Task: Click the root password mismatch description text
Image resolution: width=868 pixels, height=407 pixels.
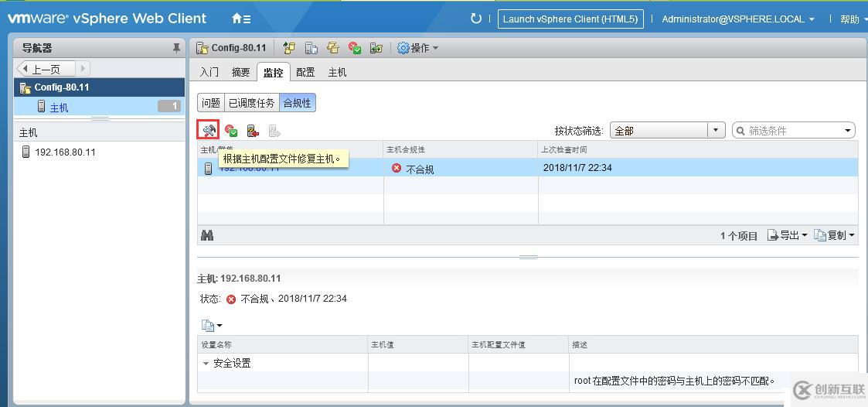Action: (674, 381)
